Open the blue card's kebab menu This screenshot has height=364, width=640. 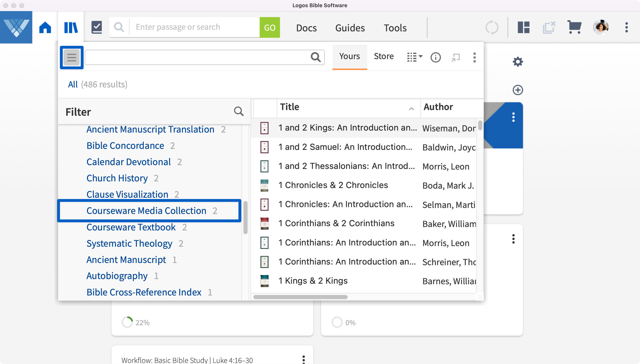[513, 117]
